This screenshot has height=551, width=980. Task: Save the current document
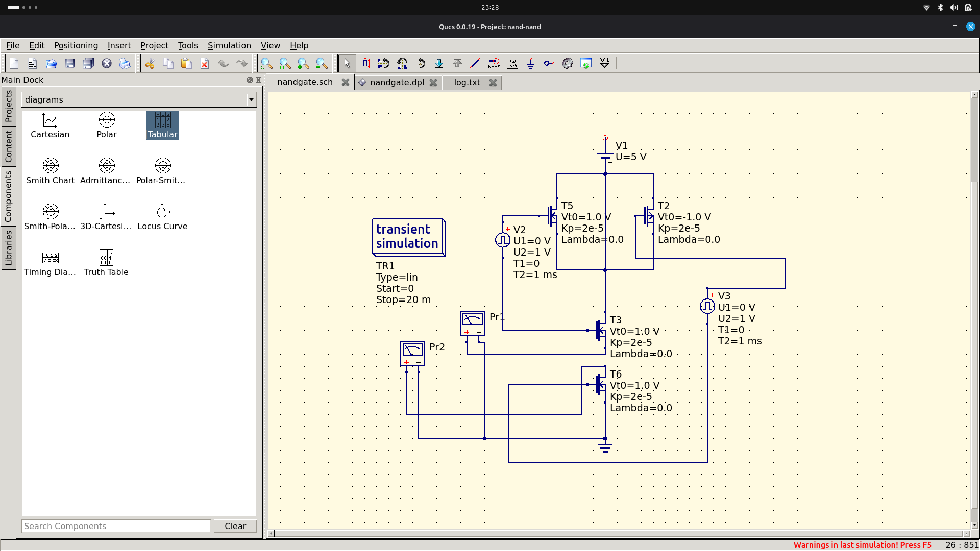click(x=70, y=63)
